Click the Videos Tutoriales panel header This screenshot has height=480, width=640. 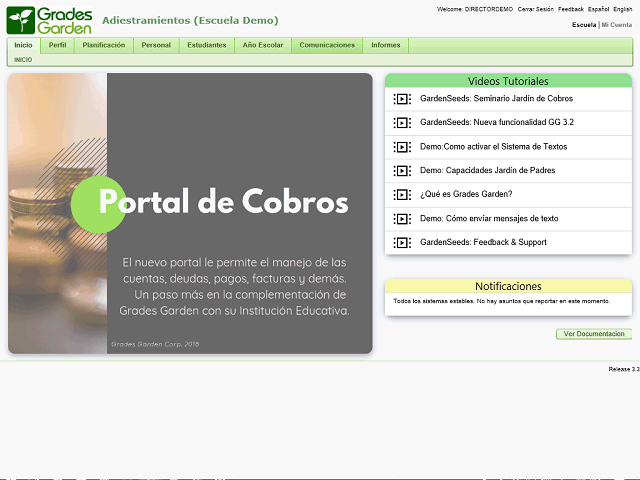[508, 81]
